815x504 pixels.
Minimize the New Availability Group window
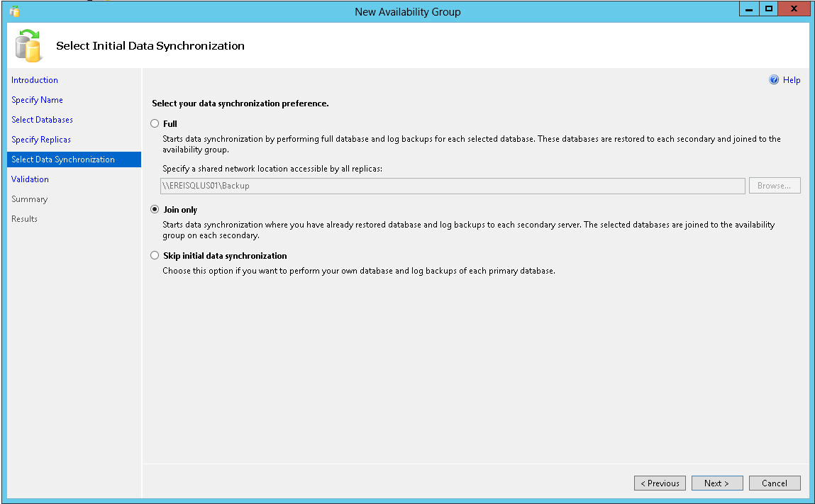point(748,9)
